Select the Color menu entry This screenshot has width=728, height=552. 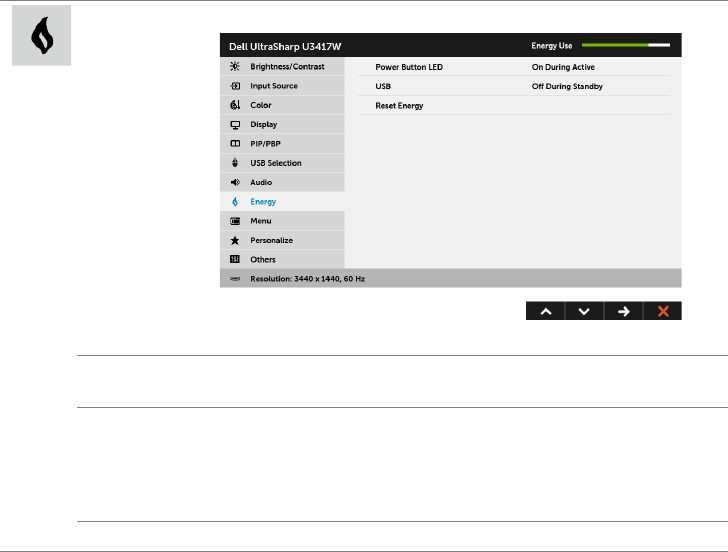click(282, 105)
